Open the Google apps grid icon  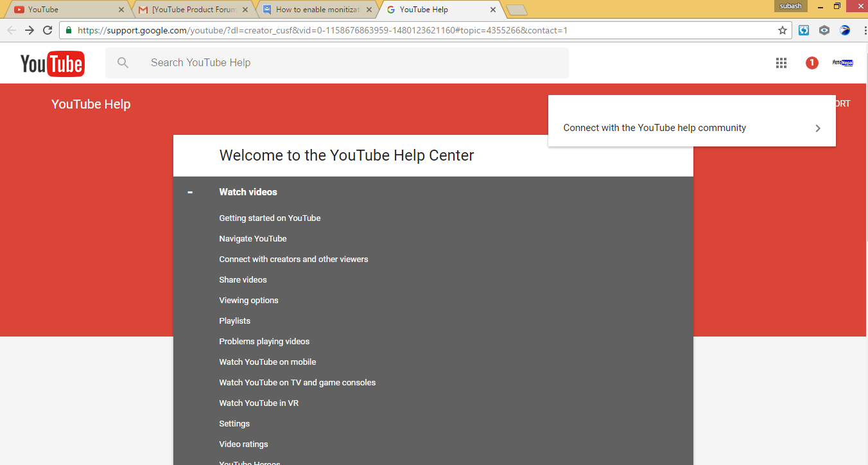[781, 63]
